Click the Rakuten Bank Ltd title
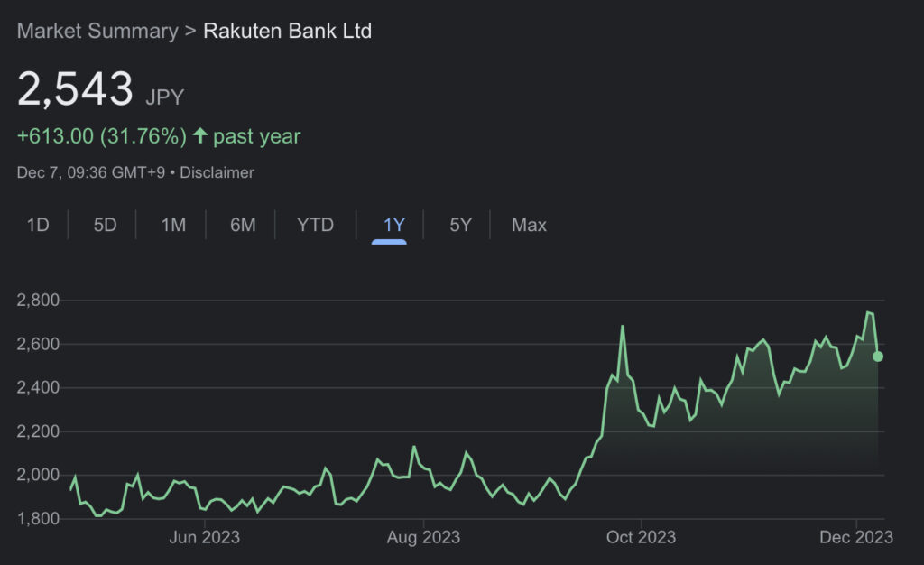This screenshot has width=924, height=565. click(287, 31)
